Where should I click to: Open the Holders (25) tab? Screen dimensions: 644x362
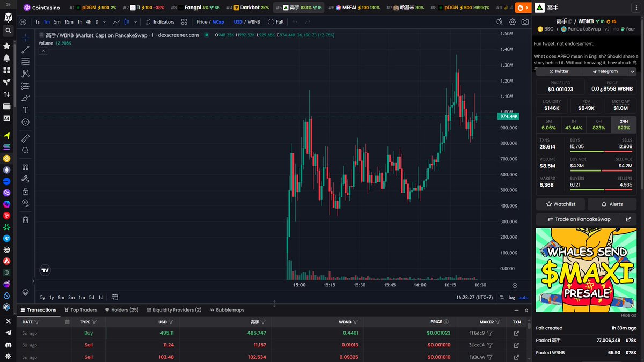point(121,310)
